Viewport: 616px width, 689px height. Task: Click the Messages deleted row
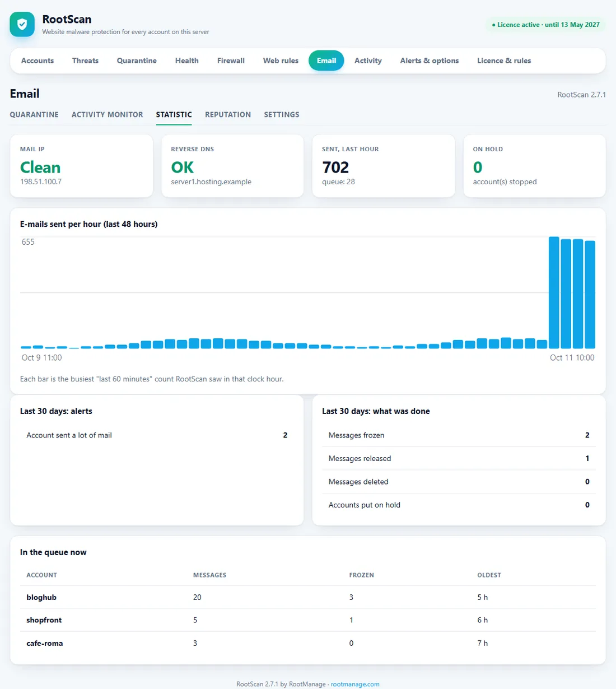tap(459, 482)
